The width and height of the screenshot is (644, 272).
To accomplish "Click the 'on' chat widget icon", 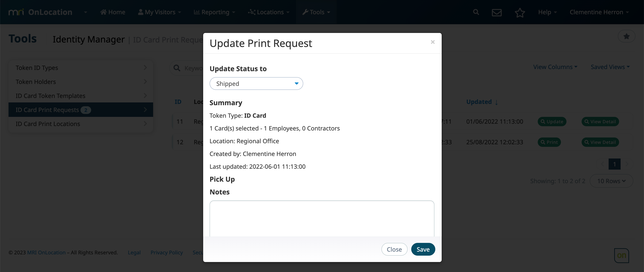I will coord(621,255).
